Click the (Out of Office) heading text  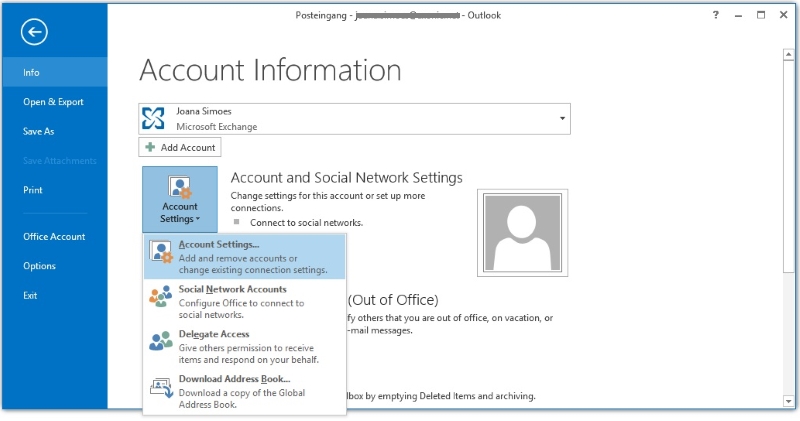point(393,300)
